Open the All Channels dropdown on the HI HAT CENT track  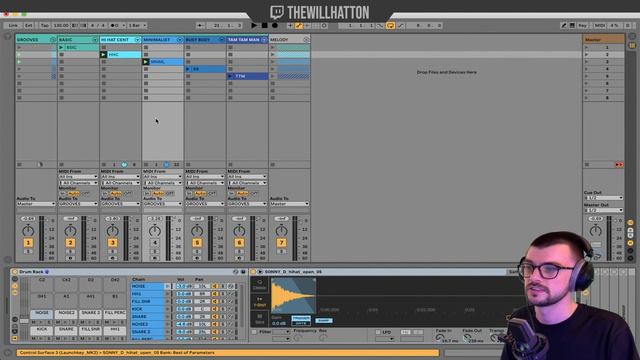pyautogui.click(x=121, y=182)
